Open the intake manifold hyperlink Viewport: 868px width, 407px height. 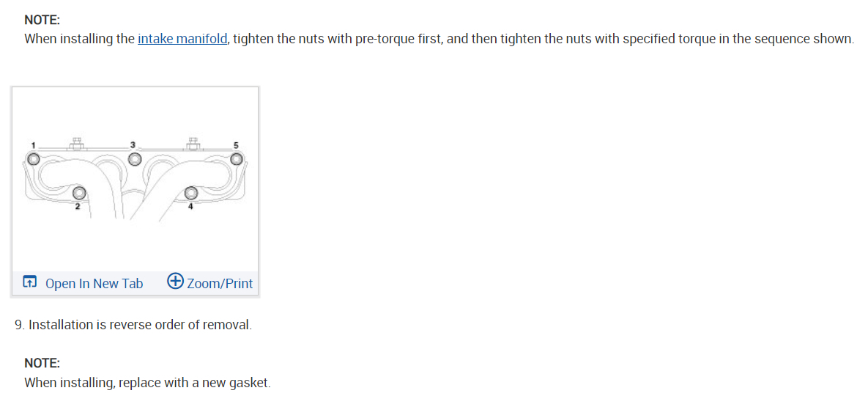[182, 39]
